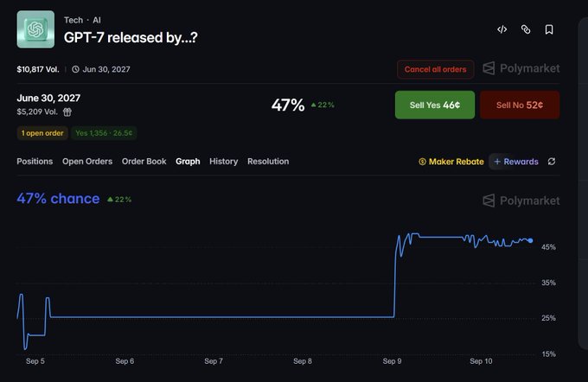The width and height of the screenshot is (588, 382).
Task: Click the Maker Rebate coin icon
Action: [x=422, y=162]
